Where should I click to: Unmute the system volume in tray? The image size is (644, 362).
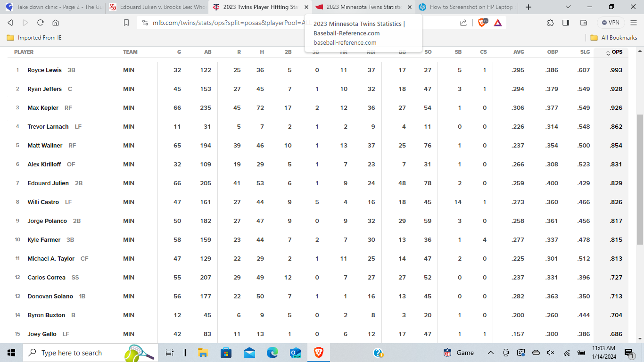550,353
